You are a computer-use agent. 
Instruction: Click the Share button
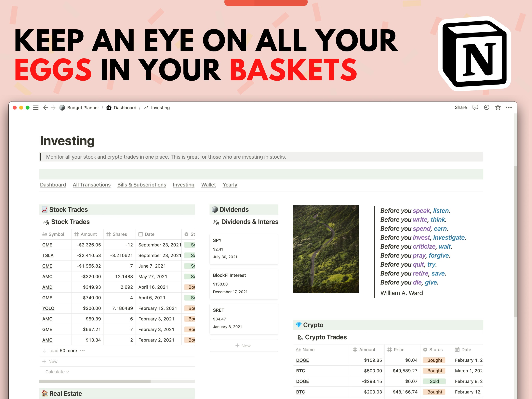[460, 107]
